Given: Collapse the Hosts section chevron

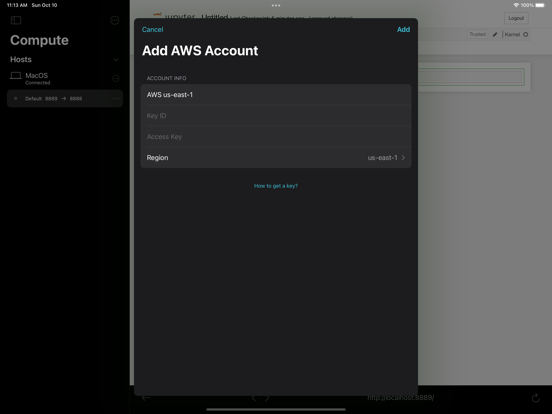Looking at the screenshot, I should (x=116, y=60).
